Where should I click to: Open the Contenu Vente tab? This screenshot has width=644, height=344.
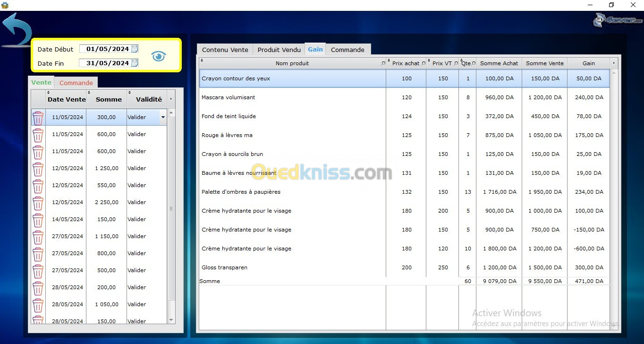(x=225, y=50)
